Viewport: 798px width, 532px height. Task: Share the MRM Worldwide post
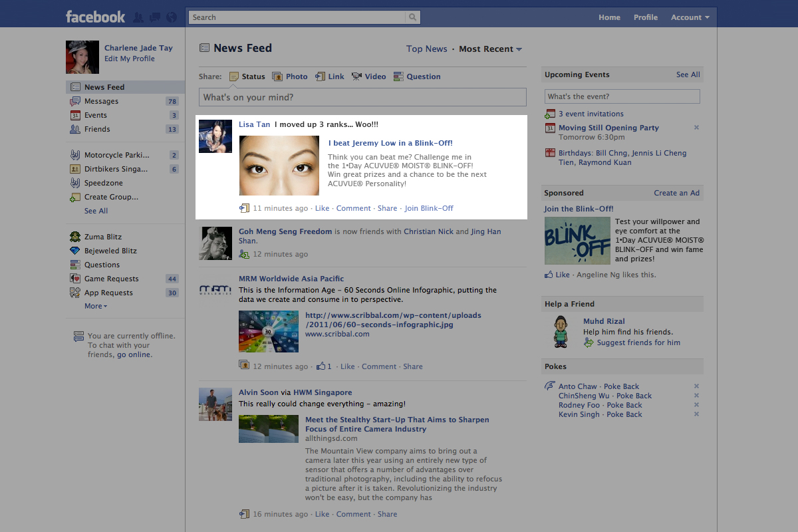click(412, 366)
